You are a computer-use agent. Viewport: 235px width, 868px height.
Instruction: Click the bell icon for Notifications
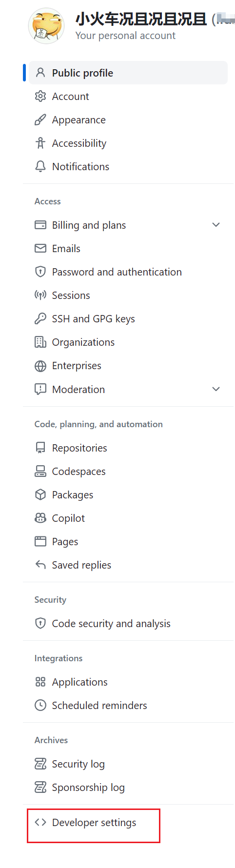[40, 166]
